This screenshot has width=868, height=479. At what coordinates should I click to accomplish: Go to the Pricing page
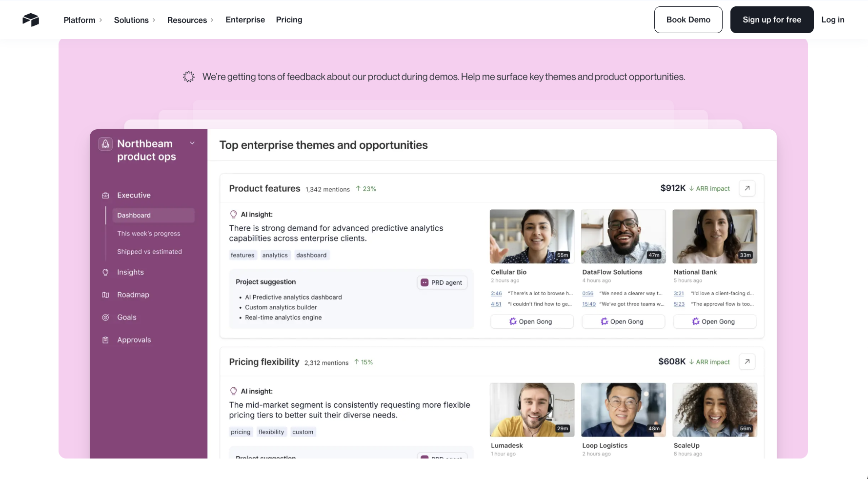click(289, 20)
